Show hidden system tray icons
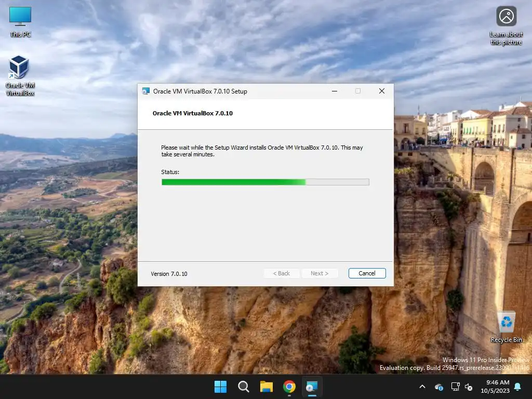This screenshot has width=532, height=399. pos(422,387)
